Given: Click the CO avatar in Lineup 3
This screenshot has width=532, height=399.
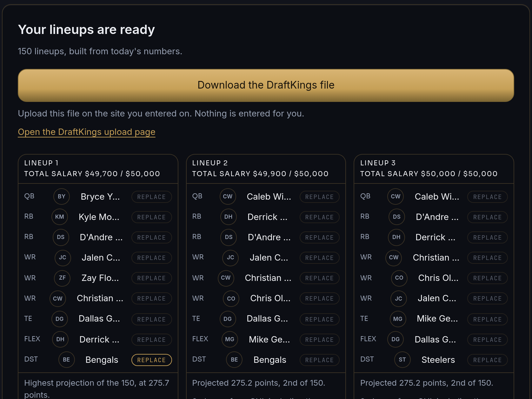Looking at the screenshot, I should [x=399, y=278].
